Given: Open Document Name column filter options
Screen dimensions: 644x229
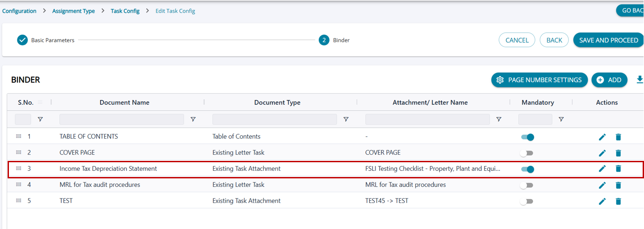Looking at the screenshot, I should 193,119.
